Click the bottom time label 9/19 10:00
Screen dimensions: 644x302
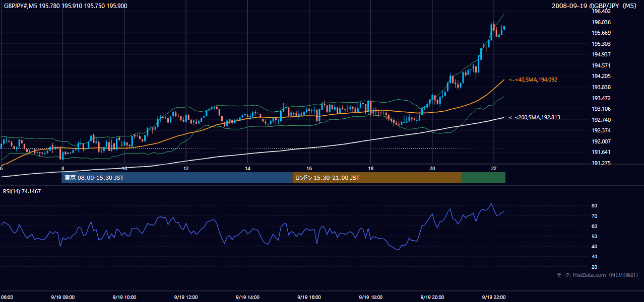tap(124, 297)
